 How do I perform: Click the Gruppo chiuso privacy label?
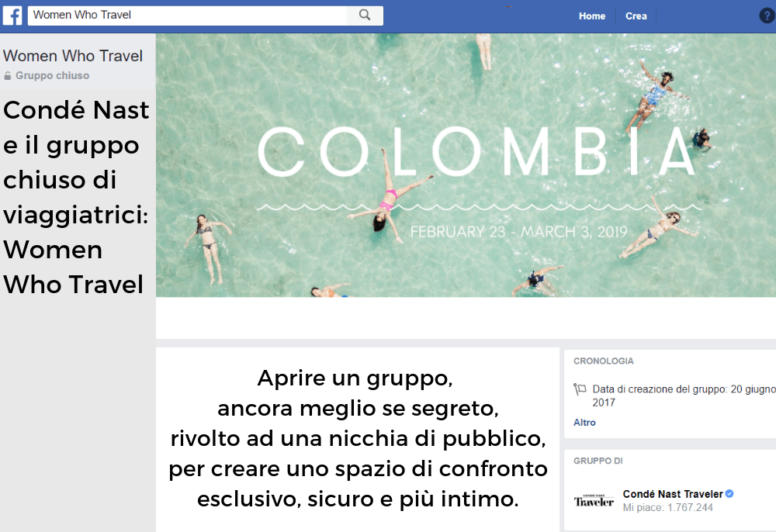click(x=52, y=76)
